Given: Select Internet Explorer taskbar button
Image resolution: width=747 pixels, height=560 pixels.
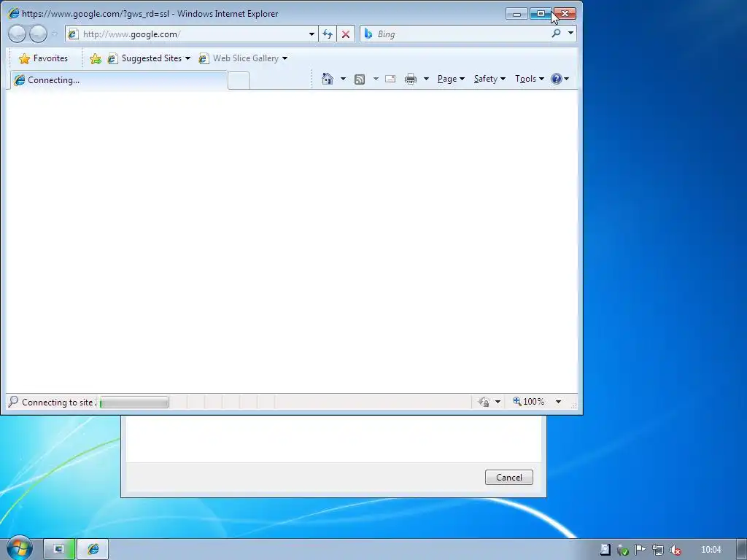Looking at the screenshot, I should point(93,550).
